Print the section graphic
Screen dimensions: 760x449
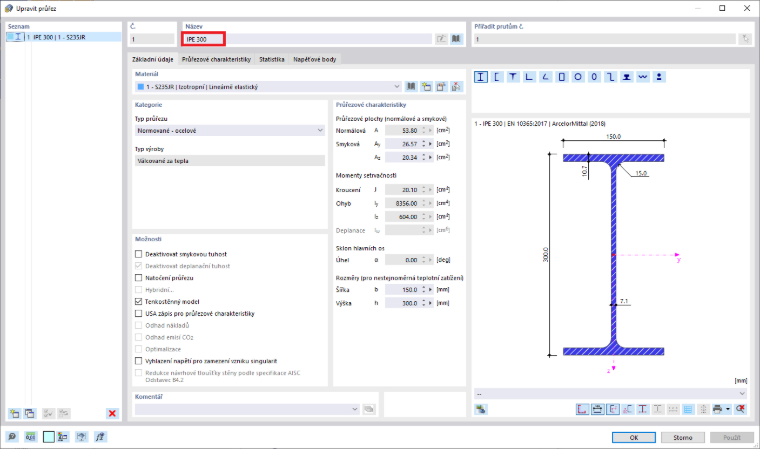point(717,409)
